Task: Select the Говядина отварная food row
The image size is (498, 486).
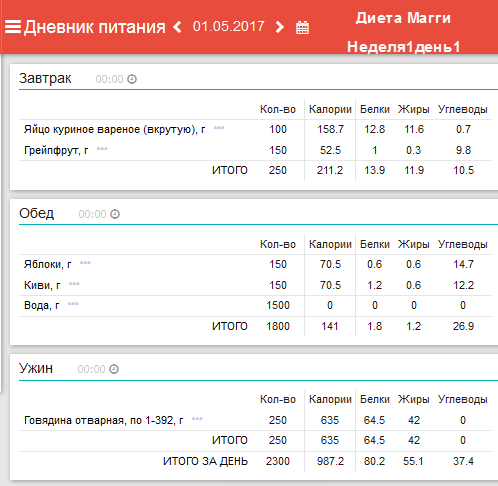Action: (255, 420)
